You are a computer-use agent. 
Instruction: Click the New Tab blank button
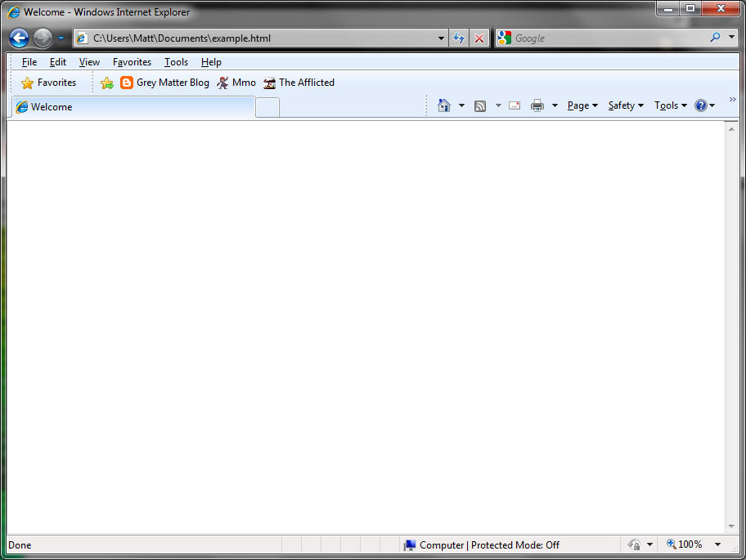[267, 107]
